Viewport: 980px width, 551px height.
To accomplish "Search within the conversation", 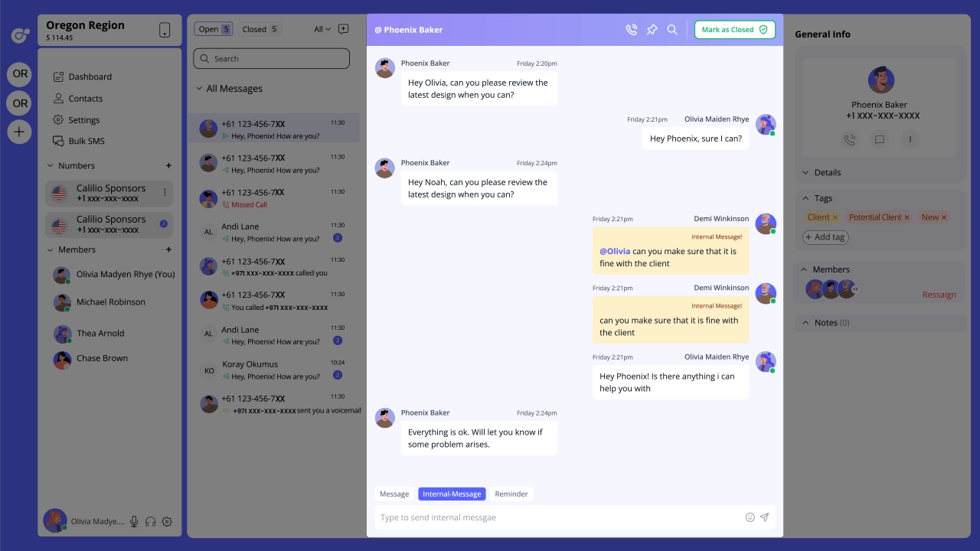I will [x=672, y=30].
